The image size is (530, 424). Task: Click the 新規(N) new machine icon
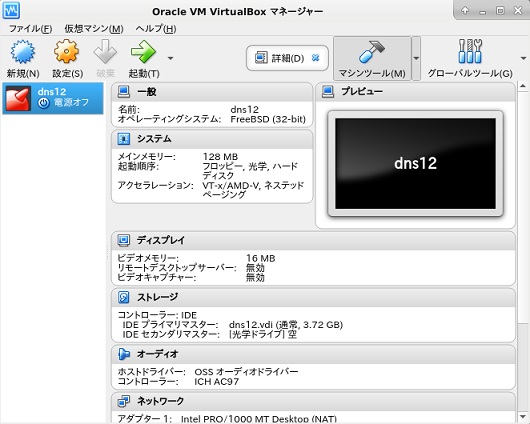click(x=23, y=52)
